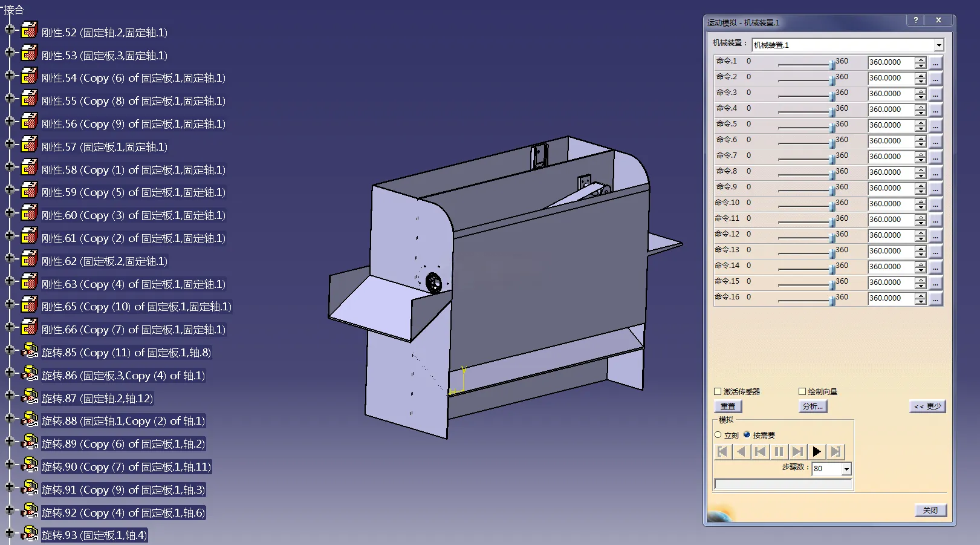Image resolution: width=980 pixels, height=545 pixels.
Task: Click the 重置 button
Action: pos(728,406)
